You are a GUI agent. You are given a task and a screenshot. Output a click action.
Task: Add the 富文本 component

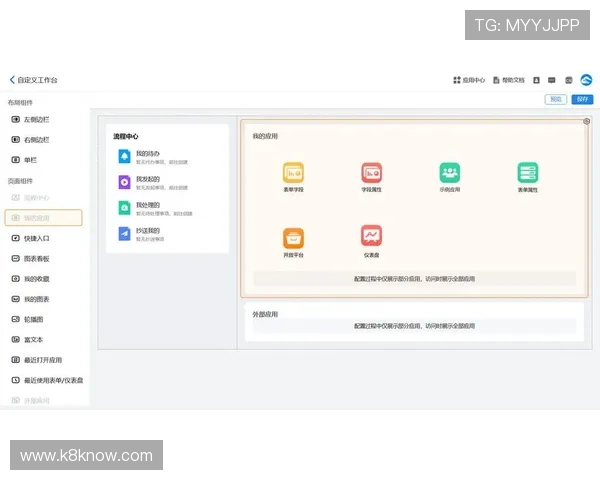(x=27, y=339)
